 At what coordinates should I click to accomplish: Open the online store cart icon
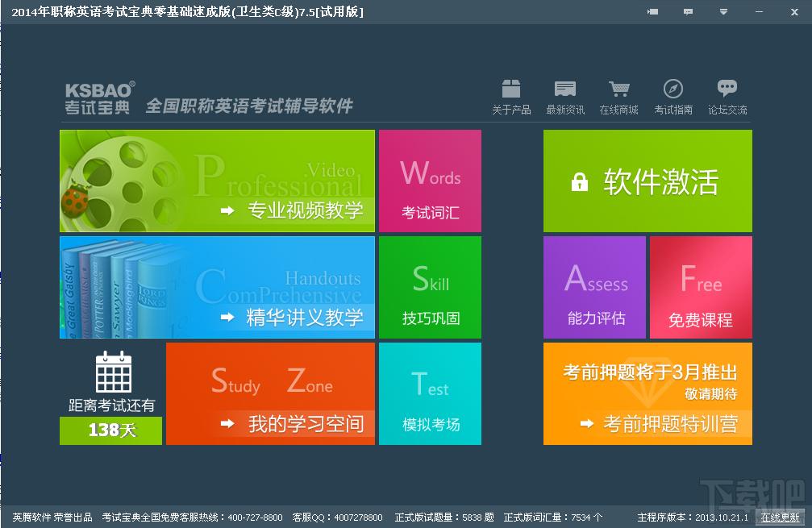point(618,89)
